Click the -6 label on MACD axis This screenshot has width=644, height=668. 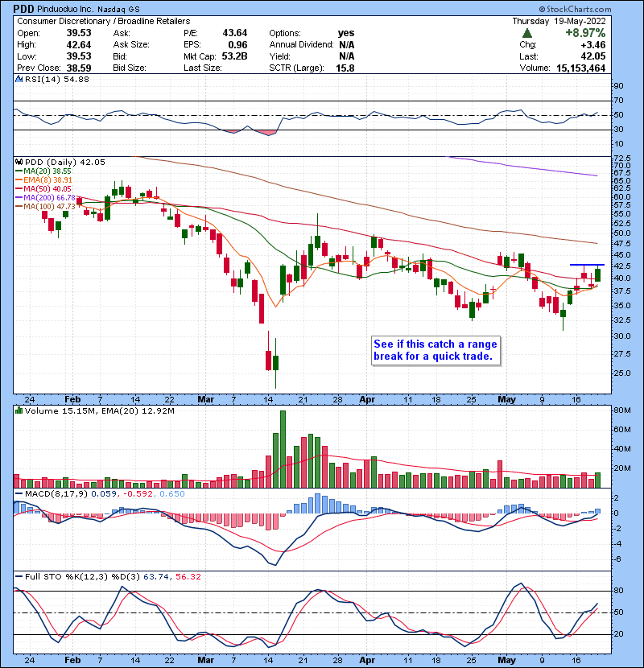(617, 559)
